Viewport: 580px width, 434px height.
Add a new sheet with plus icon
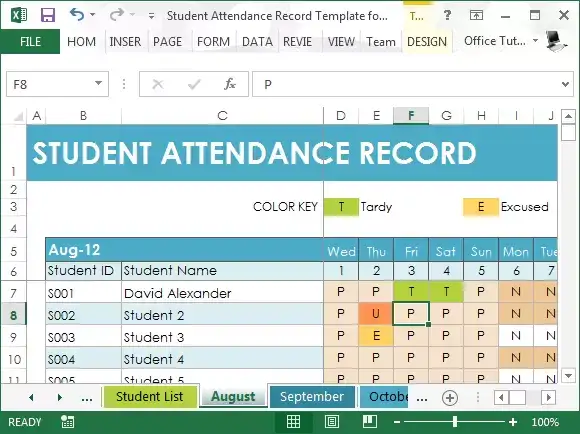tap(450, 398)
